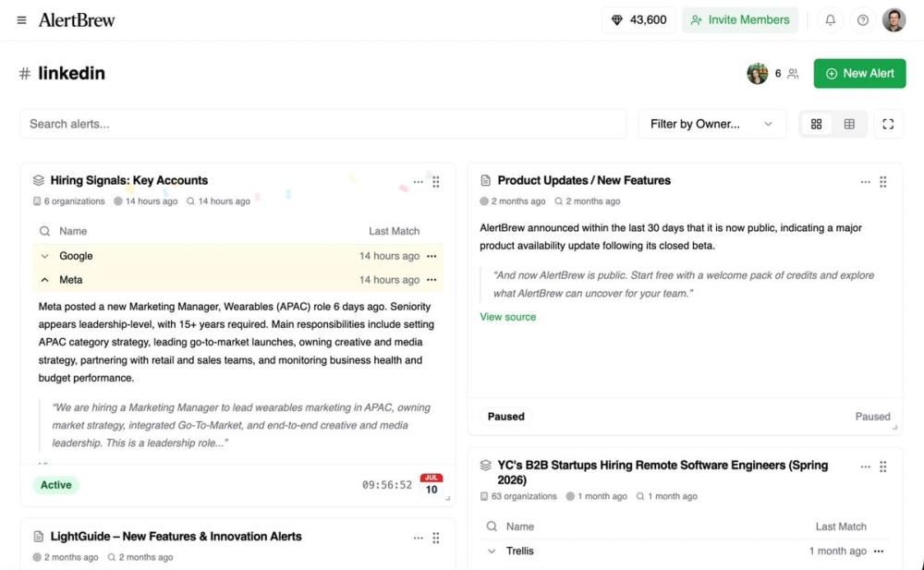Open LightGuide New Features & Innovation Alerts
Viewport: 924px width, 570px height.
tap(176, 537)
